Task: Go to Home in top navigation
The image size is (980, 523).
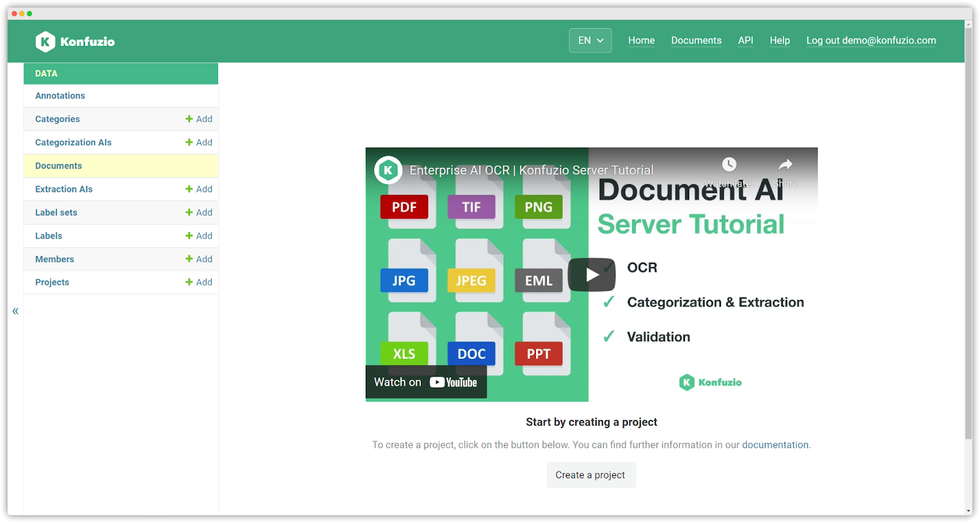Action: tap(641, 40)
